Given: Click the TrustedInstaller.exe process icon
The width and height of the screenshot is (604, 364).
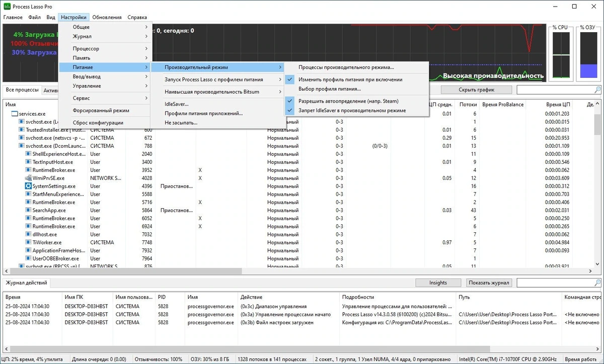Looking at the screenshot, I should [22, 130].
